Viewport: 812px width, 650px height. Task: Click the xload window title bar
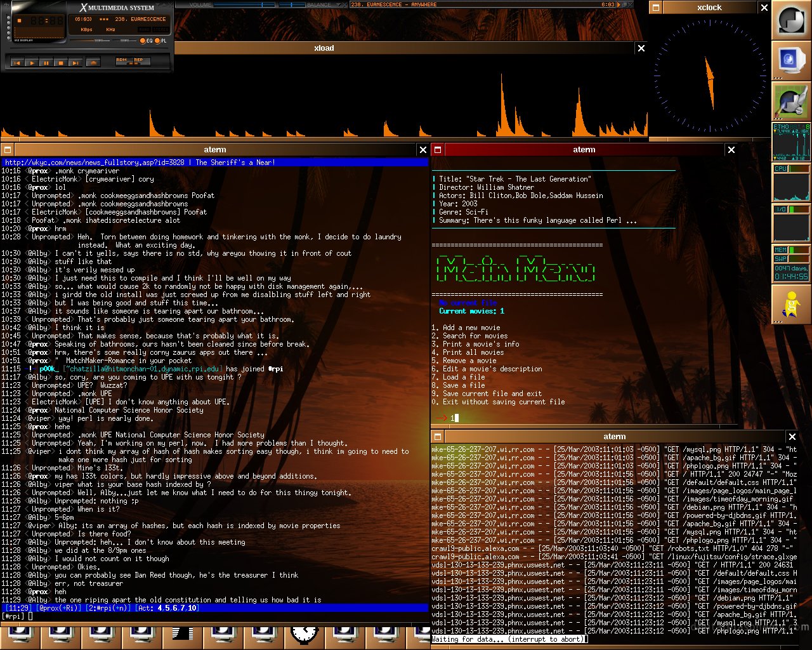tap(324, 48)
